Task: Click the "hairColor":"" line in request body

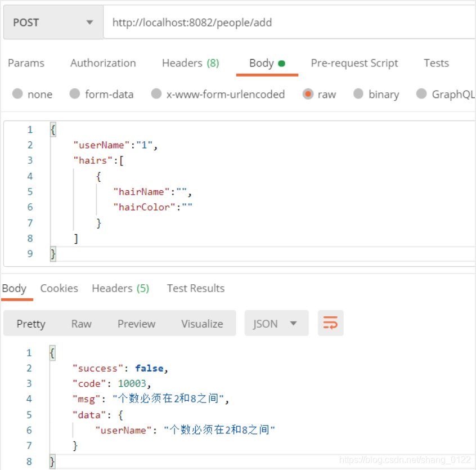Action: coord(152,207)
